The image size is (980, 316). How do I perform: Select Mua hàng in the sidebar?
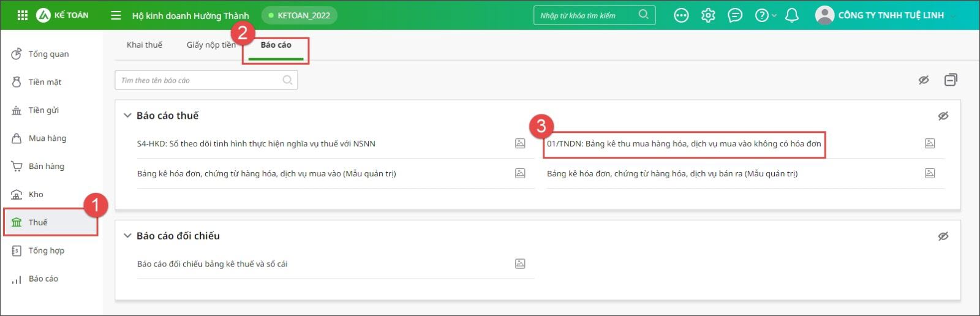(x=47, y=138)
